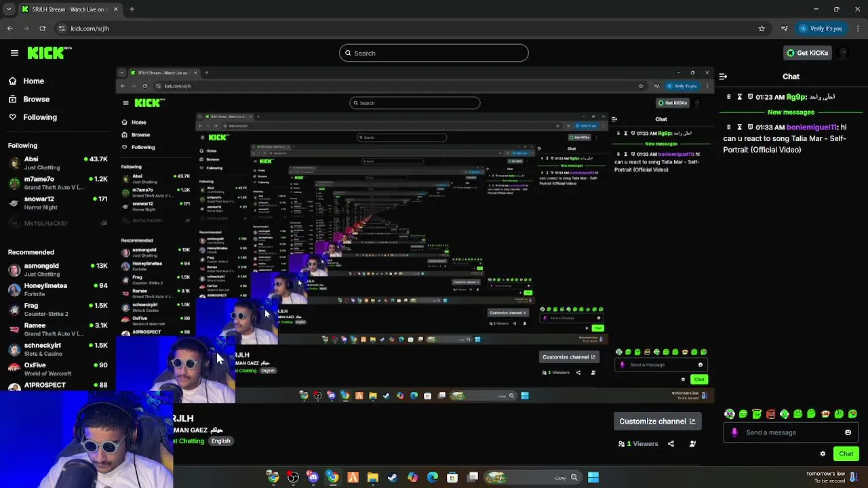Screen dimensions: 868x488
Task: Open A1PROSPECT's recommended channel
Action: pos(58,386)
